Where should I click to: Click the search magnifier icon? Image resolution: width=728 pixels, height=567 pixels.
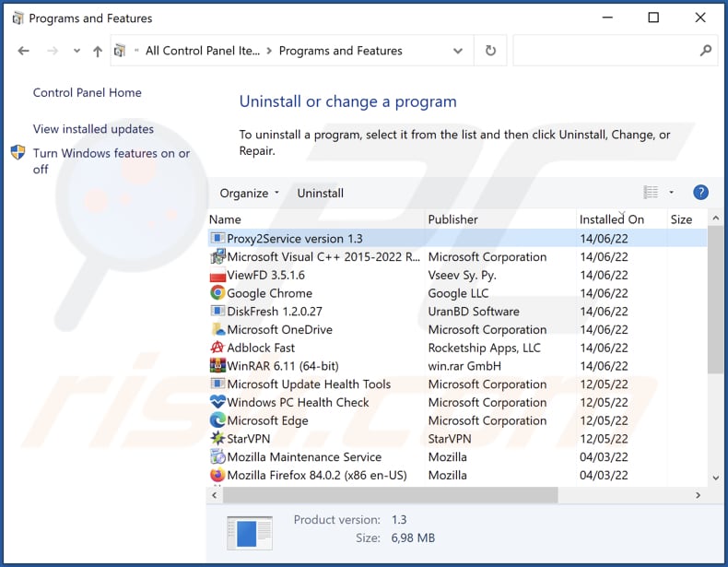[706, 50]
